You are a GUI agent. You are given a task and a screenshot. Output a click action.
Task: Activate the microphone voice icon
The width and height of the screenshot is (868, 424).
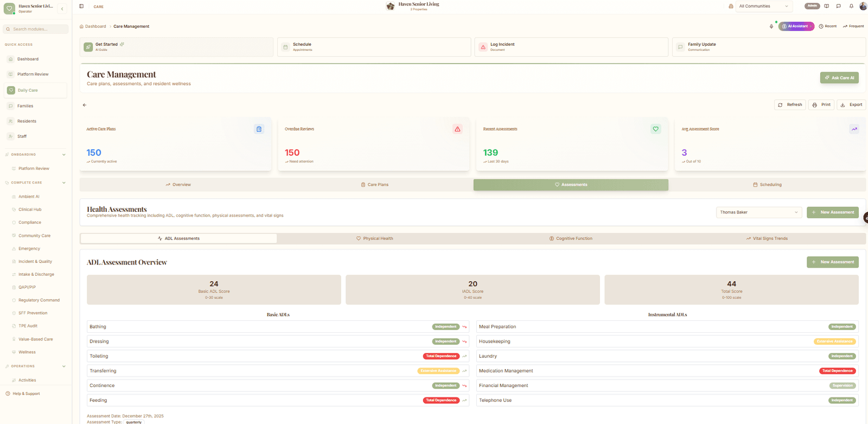(x=771, y=26)
